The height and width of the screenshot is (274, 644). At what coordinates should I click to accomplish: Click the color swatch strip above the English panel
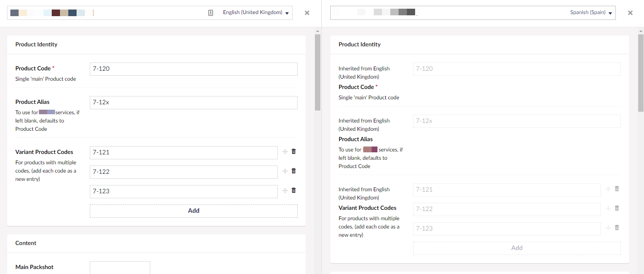tap(50, 12)
